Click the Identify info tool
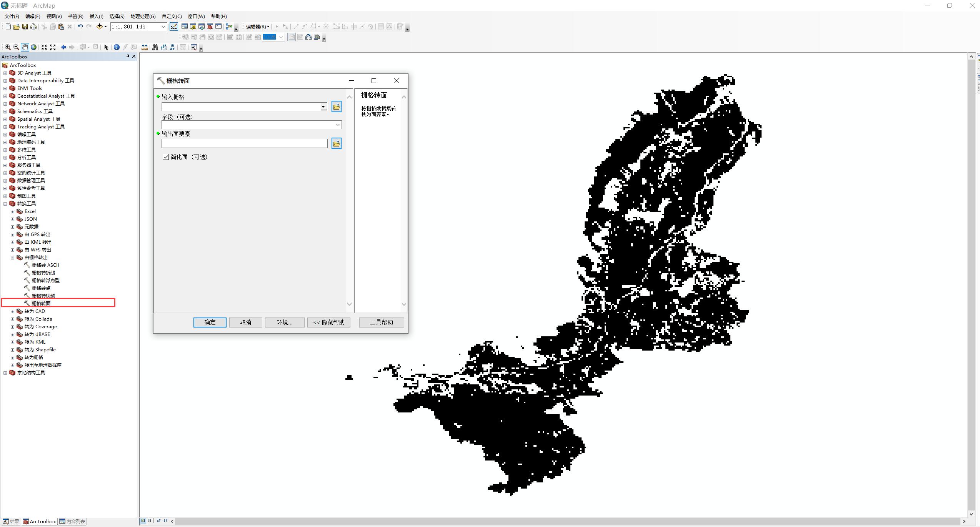 click(x=117, y=47)
